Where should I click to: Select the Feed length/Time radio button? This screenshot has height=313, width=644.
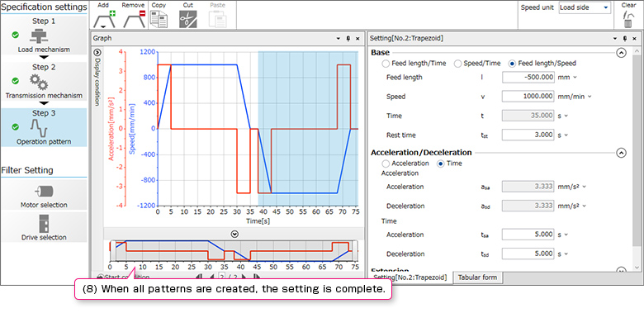(x=386, y=64)
